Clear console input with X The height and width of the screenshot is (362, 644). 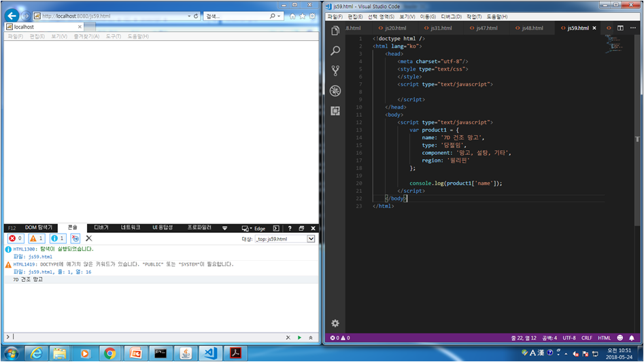pyautogui.click(x=288, y=338)
